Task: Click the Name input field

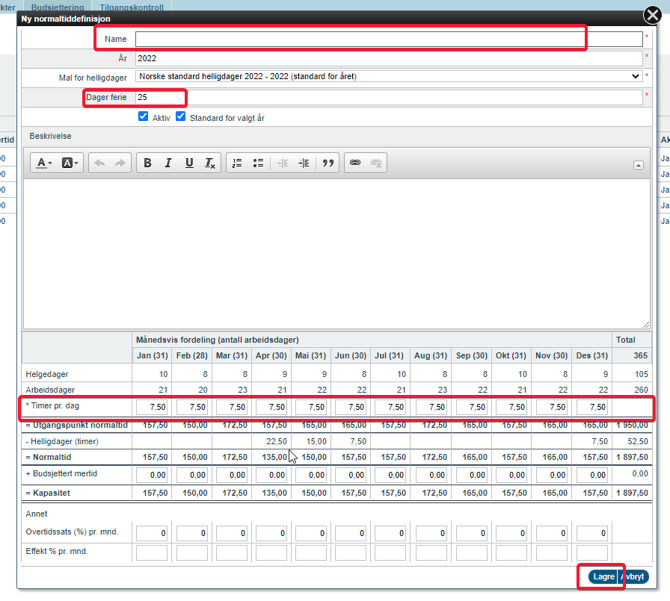Action: coord(388,39)
